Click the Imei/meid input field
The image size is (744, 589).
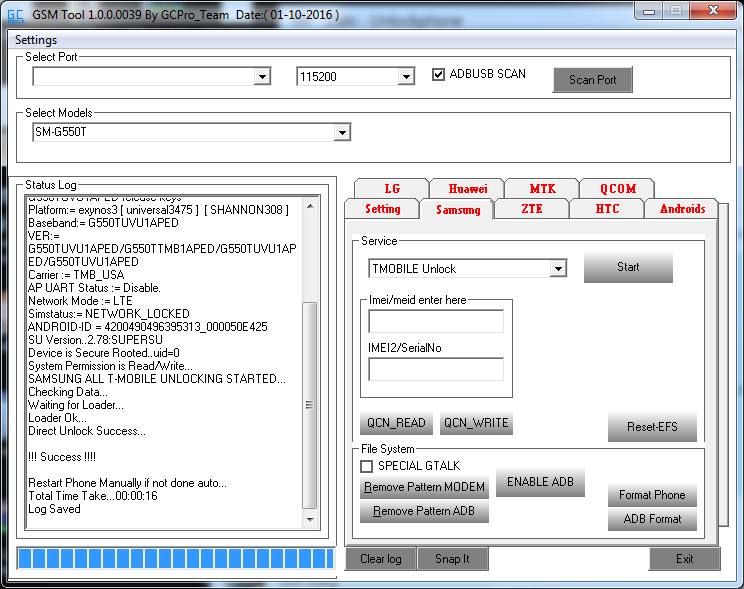(436, 321)
